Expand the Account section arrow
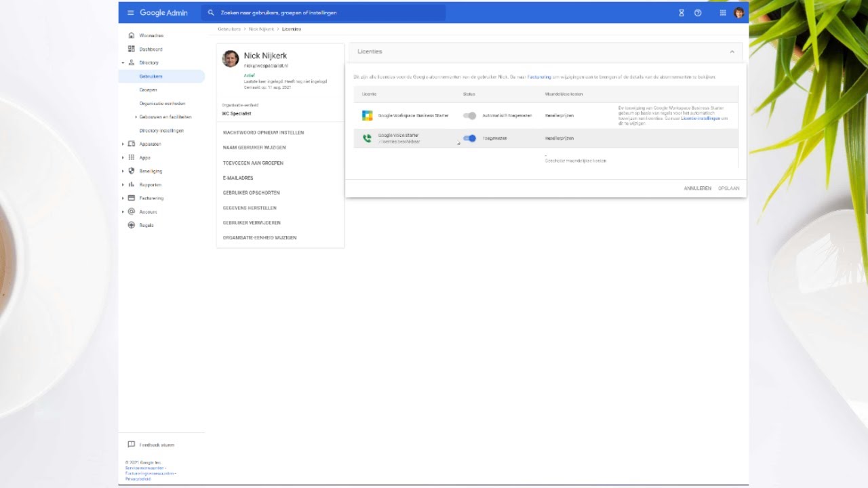The width and height of the screenshot is (868, 488). click(123, 211)
